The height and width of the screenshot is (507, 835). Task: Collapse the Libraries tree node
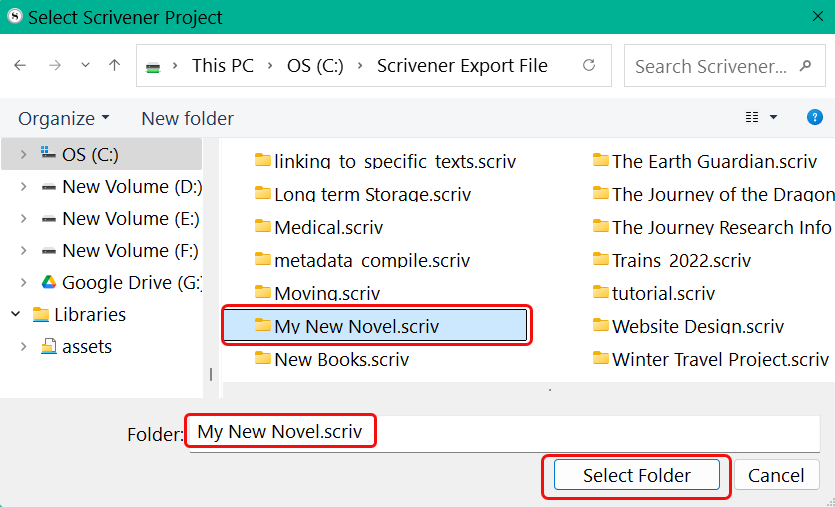coord(15,314)
